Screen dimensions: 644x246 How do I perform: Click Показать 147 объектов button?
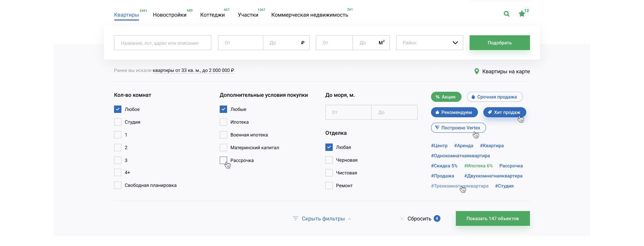pyautogui.click(x=492, y=218)
